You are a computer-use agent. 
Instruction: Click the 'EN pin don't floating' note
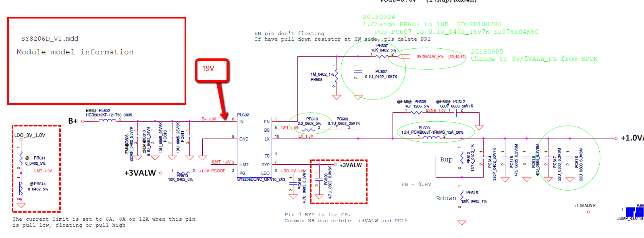(289, 33)
